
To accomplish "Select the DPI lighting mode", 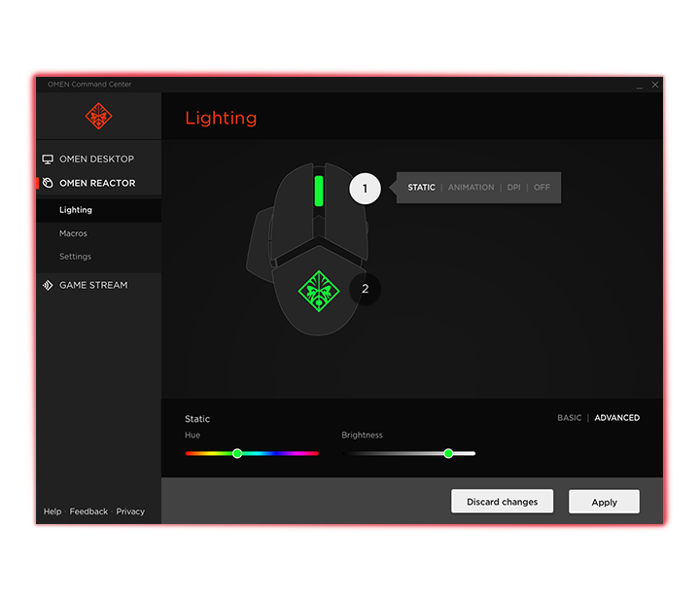I will click(x=513, y=188).
